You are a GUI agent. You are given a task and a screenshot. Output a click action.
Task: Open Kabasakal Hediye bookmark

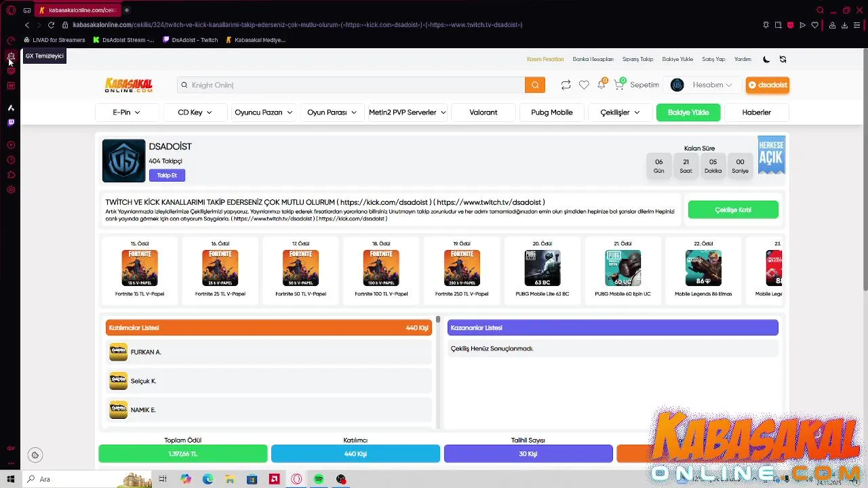pos(256,40)
